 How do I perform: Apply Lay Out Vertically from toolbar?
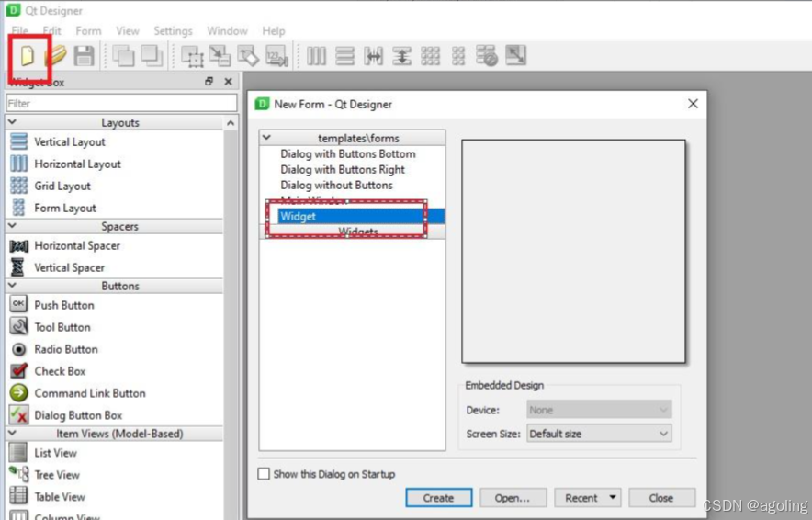pyautogui.click(x=344, y=56)
